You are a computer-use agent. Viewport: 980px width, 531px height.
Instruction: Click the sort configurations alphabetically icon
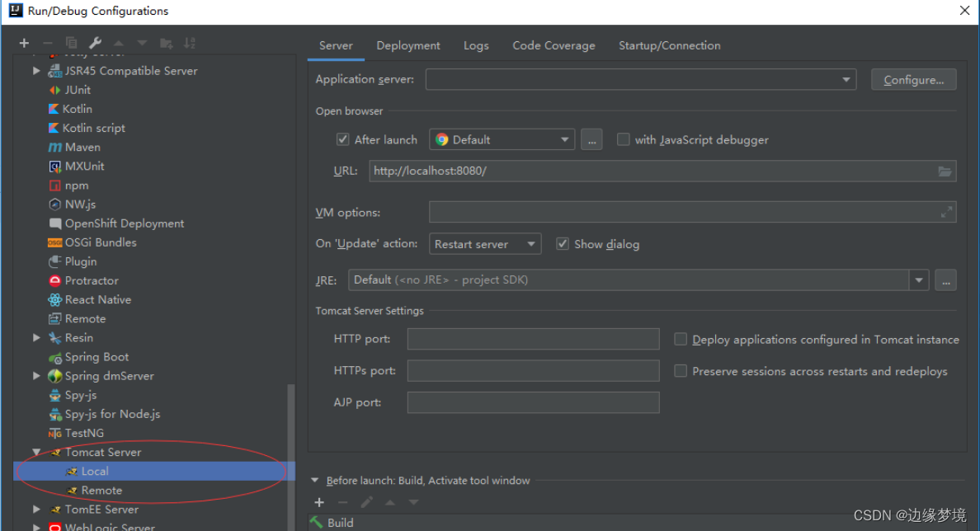[190, 43]
